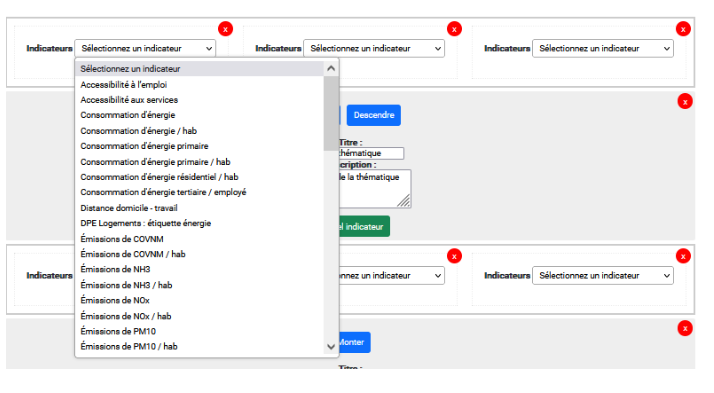Focus the Titre thématique input field
This screenshot has width=714, height=393.
[x=372, y=153]
